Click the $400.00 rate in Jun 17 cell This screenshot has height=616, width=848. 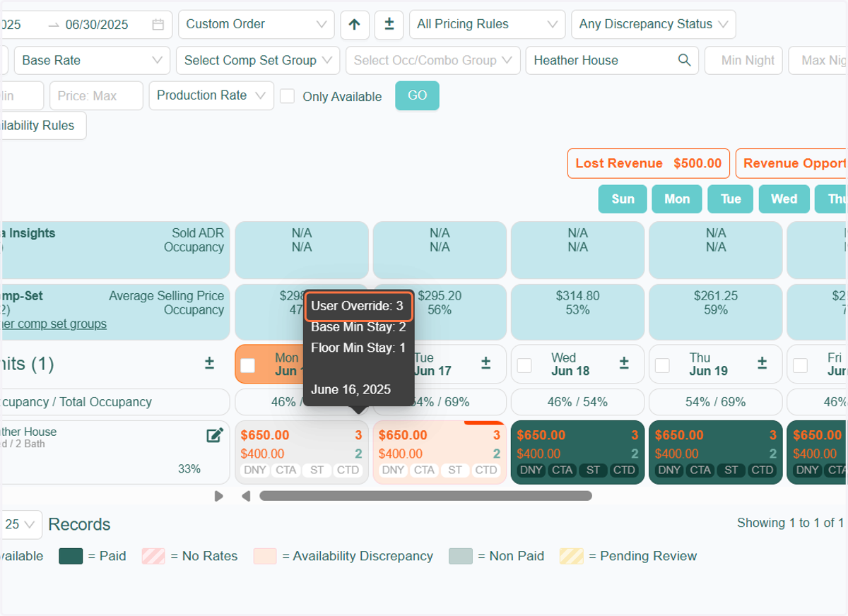[400, 454]
